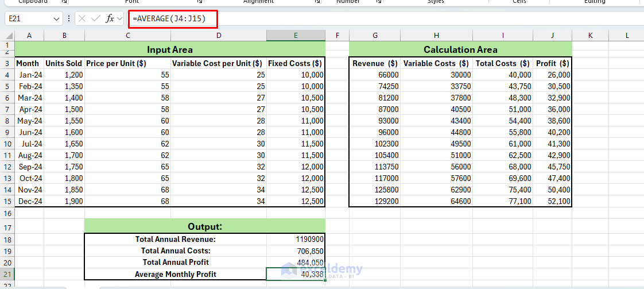Image resolution: width=644 pixels, height=289 pixels.
Task: Select column B header
Action: point(64,36)
